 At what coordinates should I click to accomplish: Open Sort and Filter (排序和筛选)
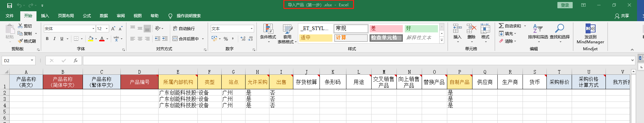538,33
